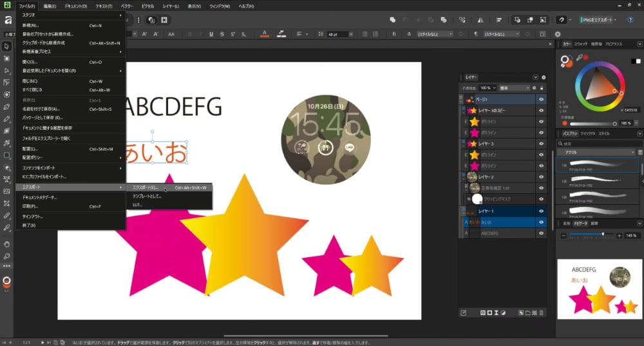The height and width of the screenshot is (346, 644).
Task: Click the PNGをエクスポート button
Action: coord(598,20)
